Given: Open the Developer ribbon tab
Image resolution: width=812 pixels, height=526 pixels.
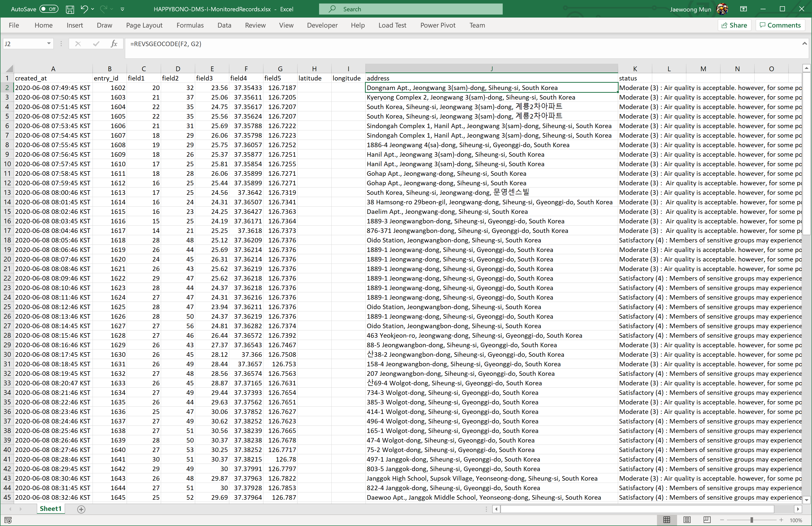Looking at the screenshot, I should point(322,25).
